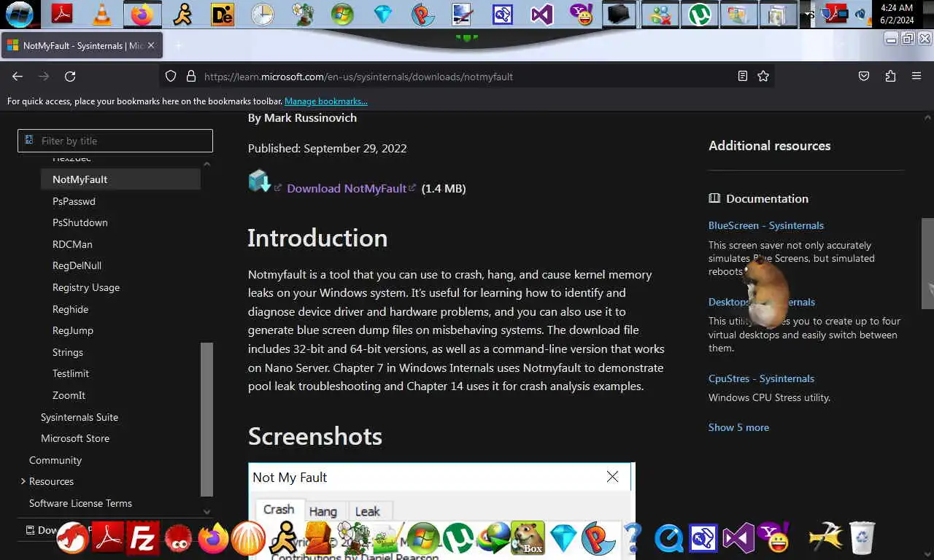Open RegJump in the sidebar list

[x=73, y=330]
